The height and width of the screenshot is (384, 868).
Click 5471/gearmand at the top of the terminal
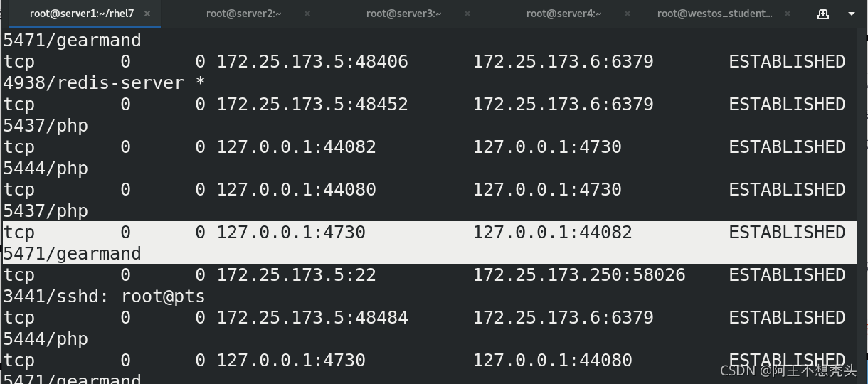click(72, 41)
